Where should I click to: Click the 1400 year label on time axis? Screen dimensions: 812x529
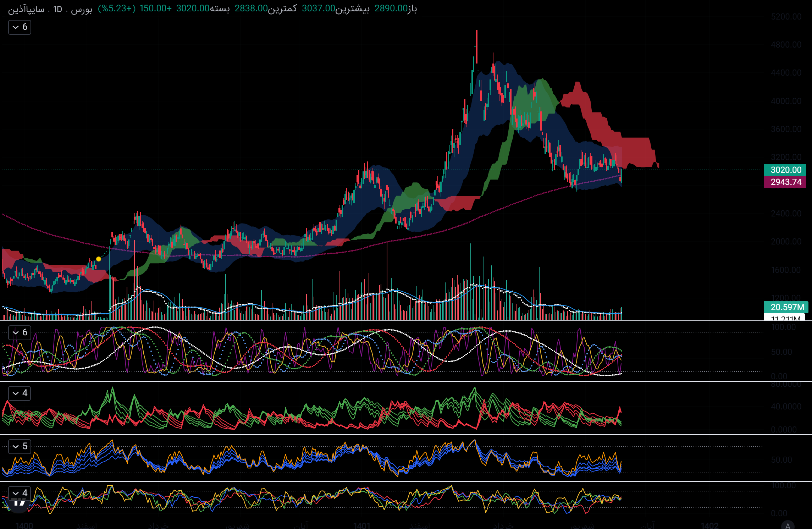pos(24,525)
